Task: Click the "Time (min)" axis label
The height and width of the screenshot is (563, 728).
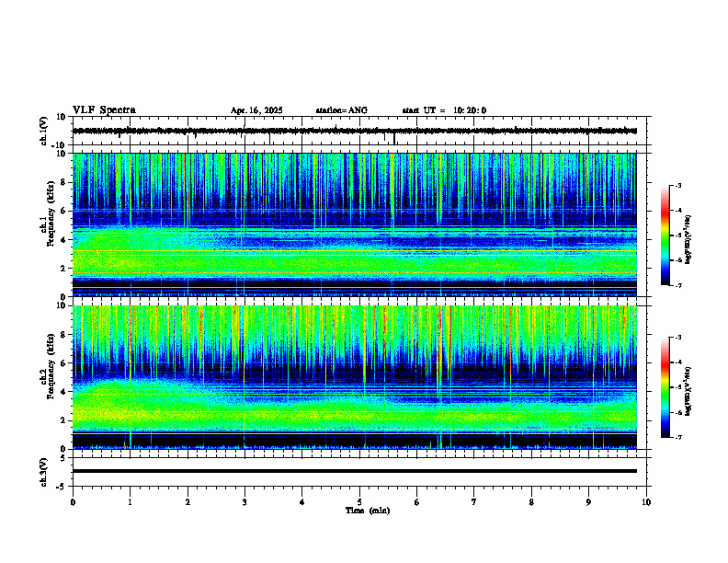Action: (x=368, y=511)
